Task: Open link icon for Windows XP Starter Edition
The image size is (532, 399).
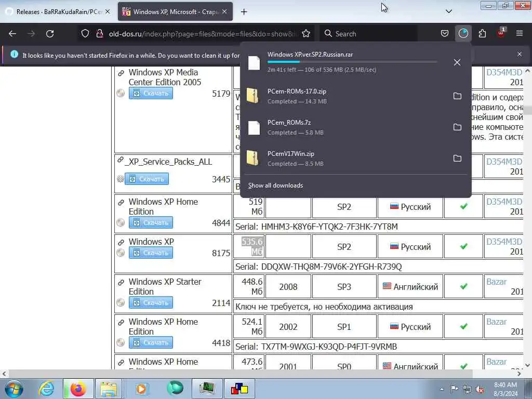Action: (121, 282)
